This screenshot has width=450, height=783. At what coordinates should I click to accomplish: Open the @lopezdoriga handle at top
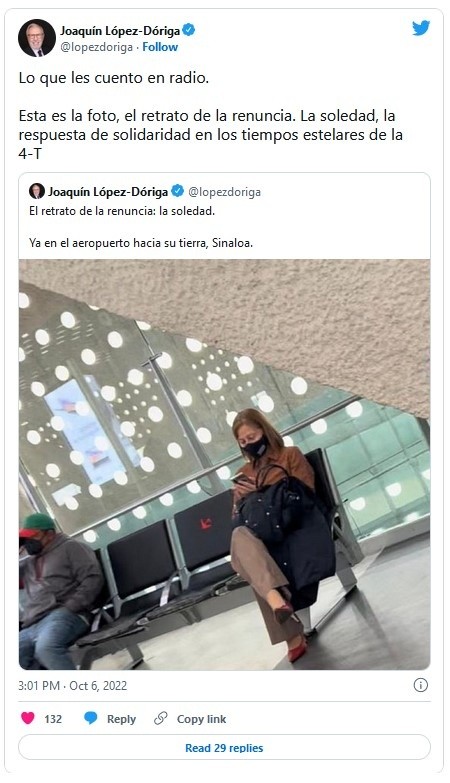coord(96,47)
